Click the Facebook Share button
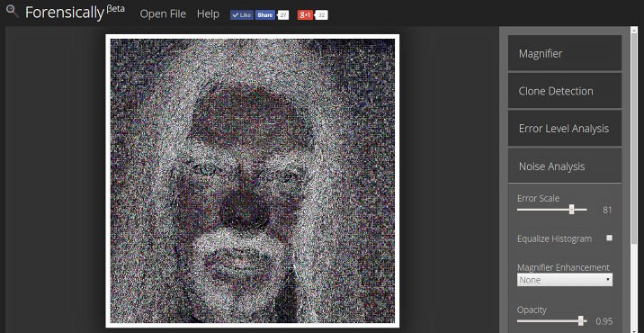Viewport: 644px width, 333px height. 265,15
